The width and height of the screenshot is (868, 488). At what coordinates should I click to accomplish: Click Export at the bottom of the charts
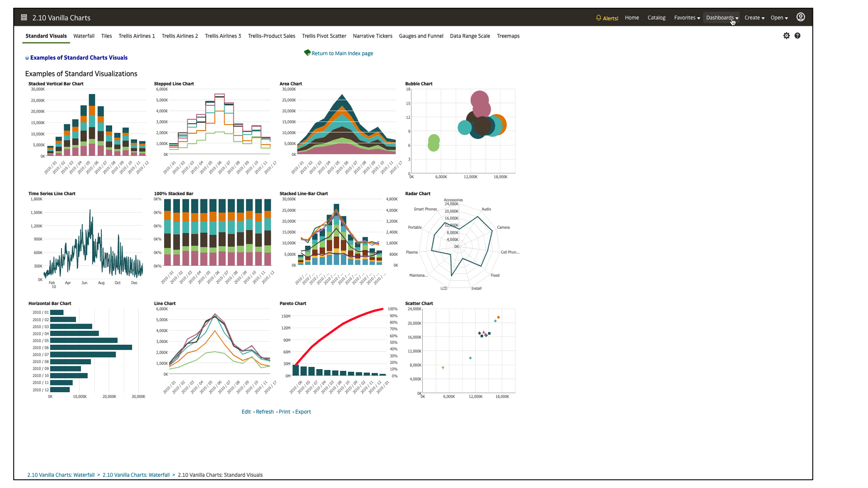pyautogui.click(x=303, y=412)
